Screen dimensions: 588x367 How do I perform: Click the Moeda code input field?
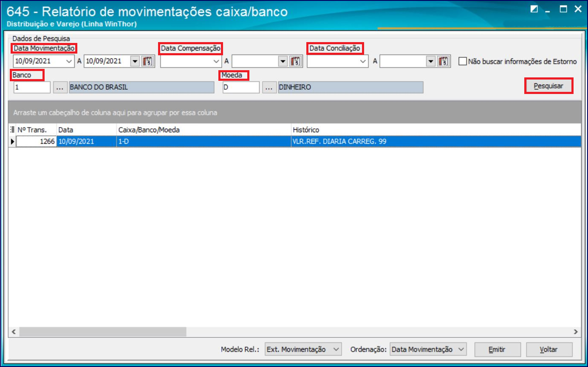(241, 87)
